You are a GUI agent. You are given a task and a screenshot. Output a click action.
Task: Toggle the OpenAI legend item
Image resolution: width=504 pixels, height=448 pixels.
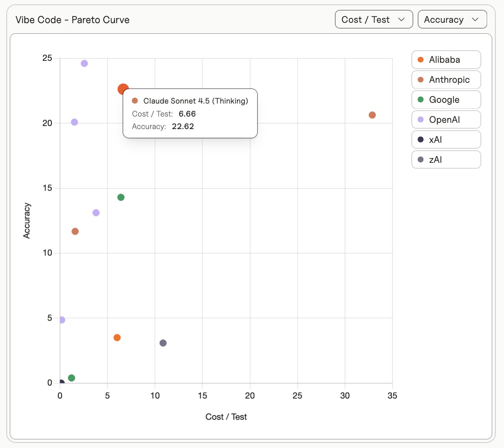(446, 120)
